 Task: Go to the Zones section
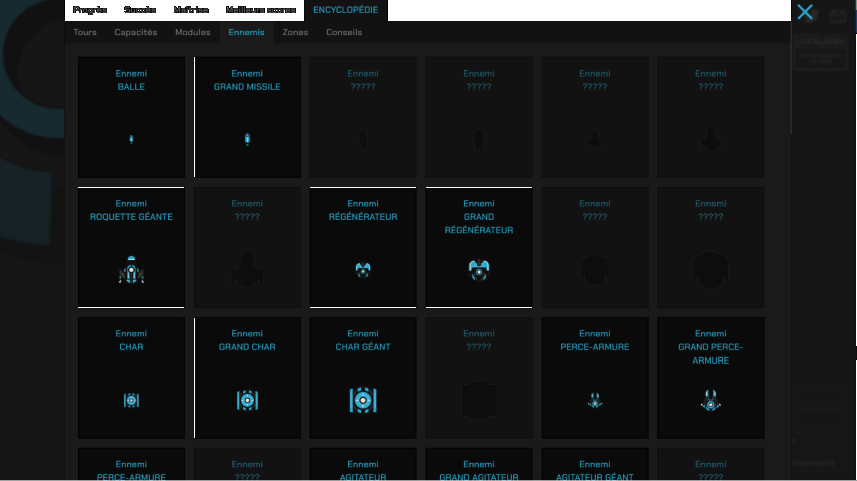point(295,32)
